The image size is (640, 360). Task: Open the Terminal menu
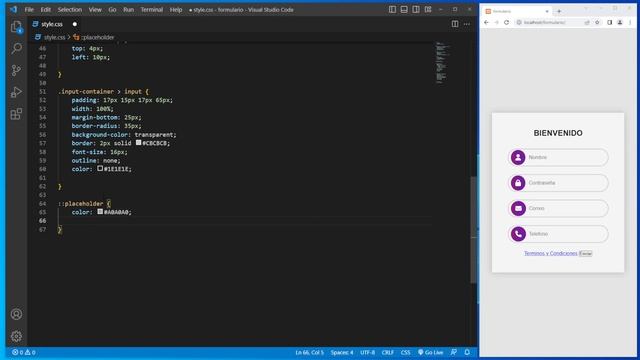[152, 9]
